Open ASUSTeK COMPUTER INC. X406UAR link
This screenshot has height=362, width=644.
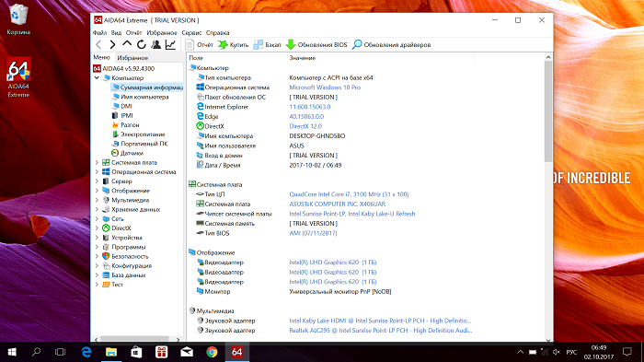pyautogui.click(x=338, y=204)
